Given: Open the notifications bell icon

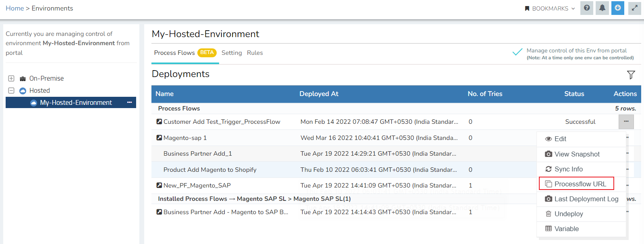Looking at the screenshot, I should (602, 8).
